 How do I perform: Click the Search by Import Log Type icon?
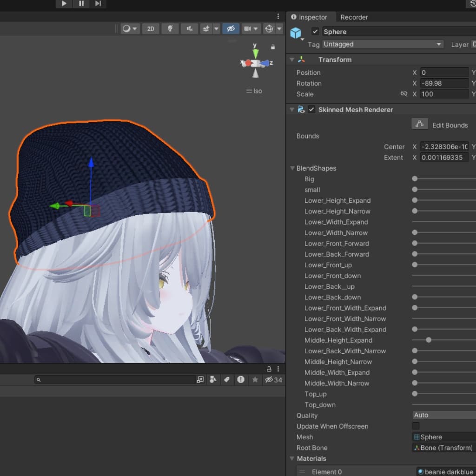[241, 379]
